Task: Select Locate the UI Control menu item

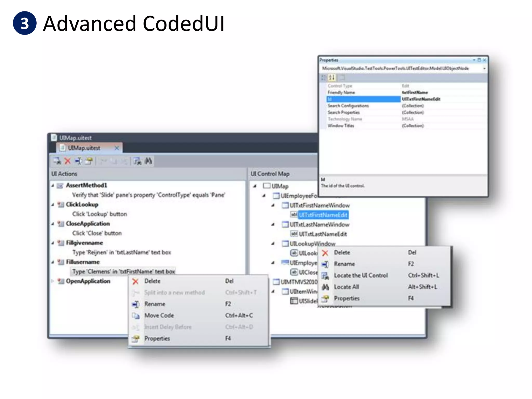Action: click(384, 275)
